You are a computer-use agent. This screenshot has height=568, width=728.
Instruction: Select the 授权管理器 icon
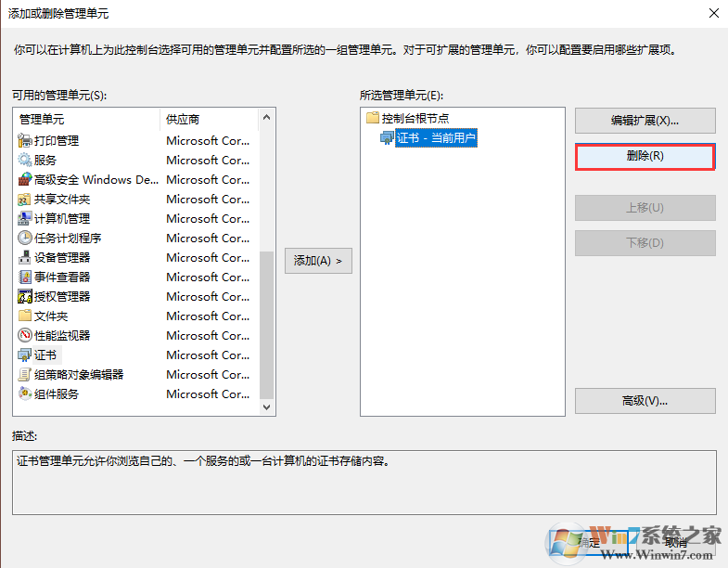[x=25, y=297]
